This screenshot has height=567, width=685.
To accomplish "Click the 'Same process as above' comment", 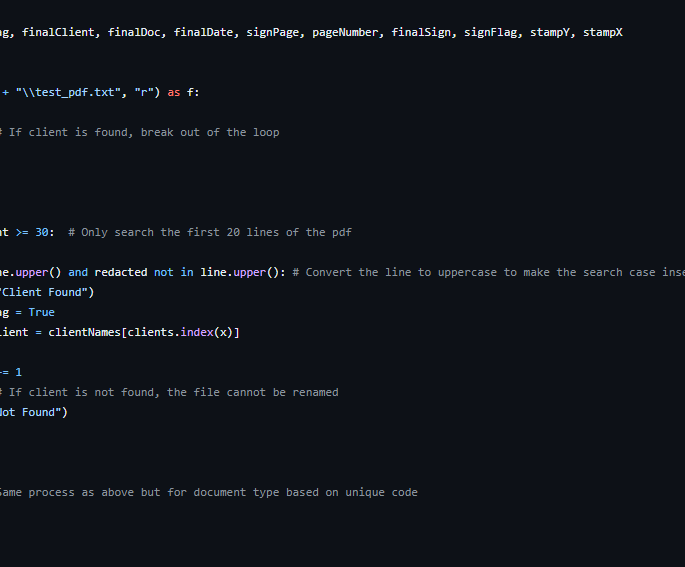I will pos(206,492).
